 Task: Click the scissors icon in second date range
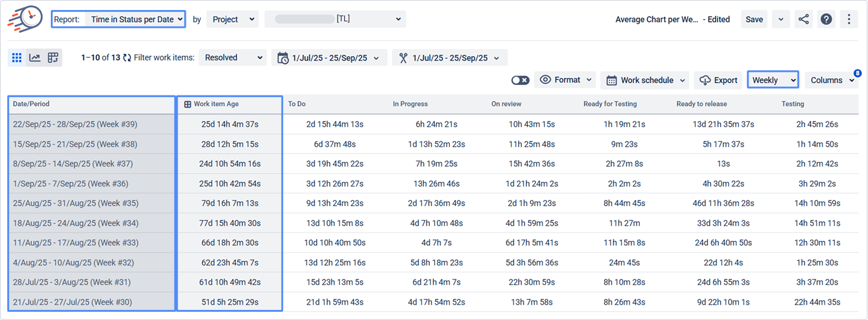tap(403, 58)
